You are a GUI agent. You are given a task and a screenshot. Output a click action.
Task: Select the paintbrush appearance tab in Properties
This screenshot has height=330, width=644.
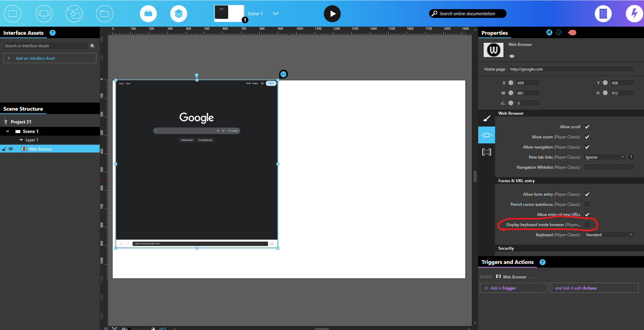(x=487, y=118)
